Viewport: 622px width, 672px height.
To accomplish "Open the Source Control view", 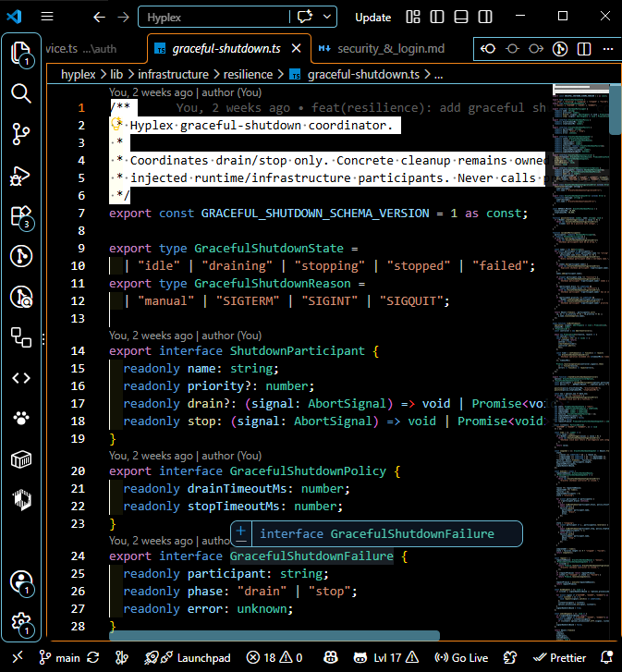I will click(x=21, y=134).
